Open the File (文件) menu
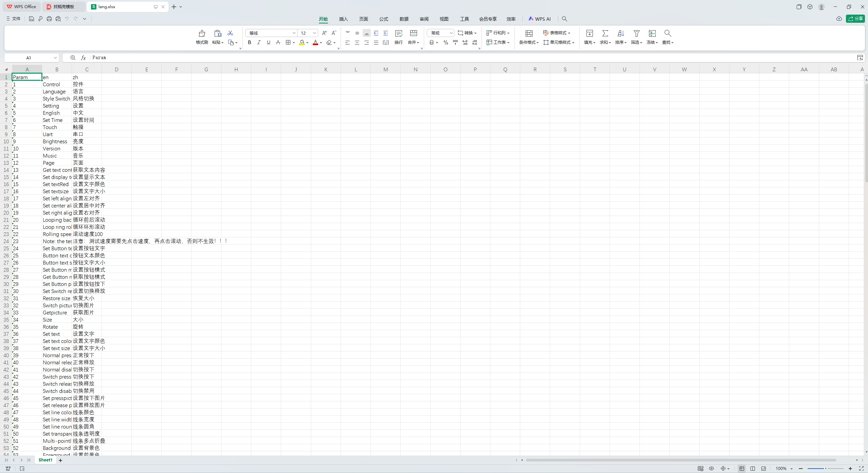Viewport: 868px width, 473px height. (x=13, y=19)
